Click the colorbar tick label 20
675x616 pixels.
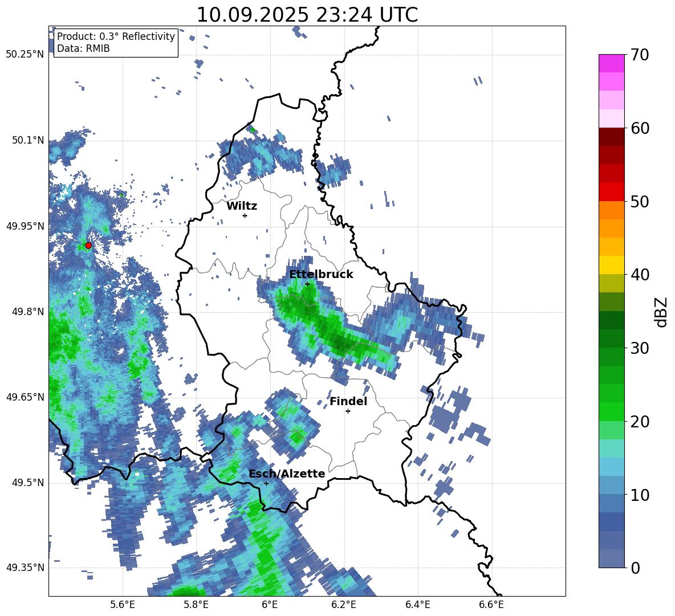click(640, 422)
